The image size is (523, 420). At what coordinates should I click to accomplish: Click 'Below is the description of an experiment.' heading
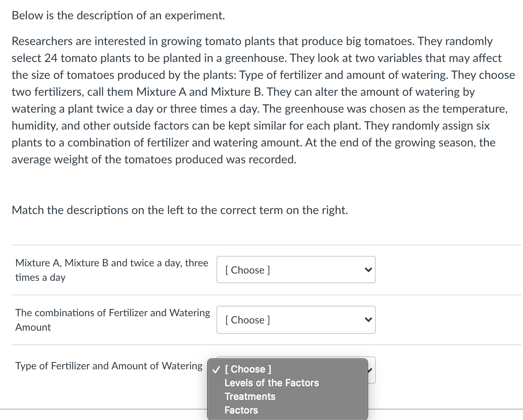118,15
